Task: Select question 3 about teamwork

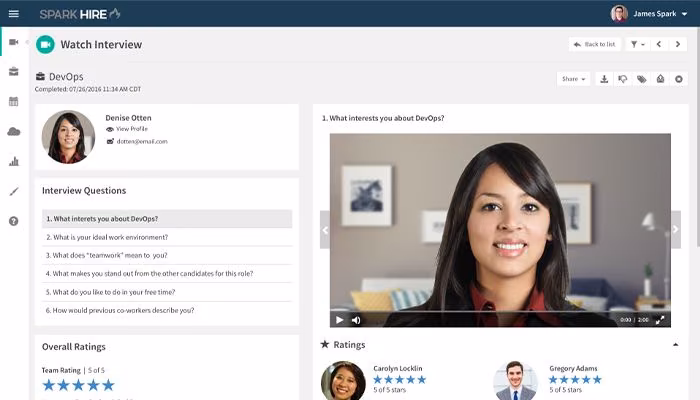Action: tap(167, 255)
